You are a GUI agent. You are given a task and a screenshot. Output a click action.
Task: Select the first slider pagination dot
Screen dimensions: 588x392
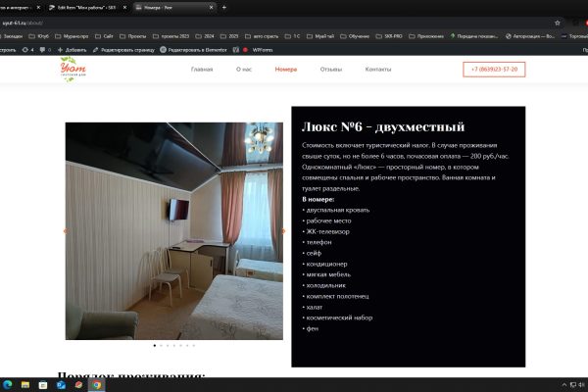(155, 346)
